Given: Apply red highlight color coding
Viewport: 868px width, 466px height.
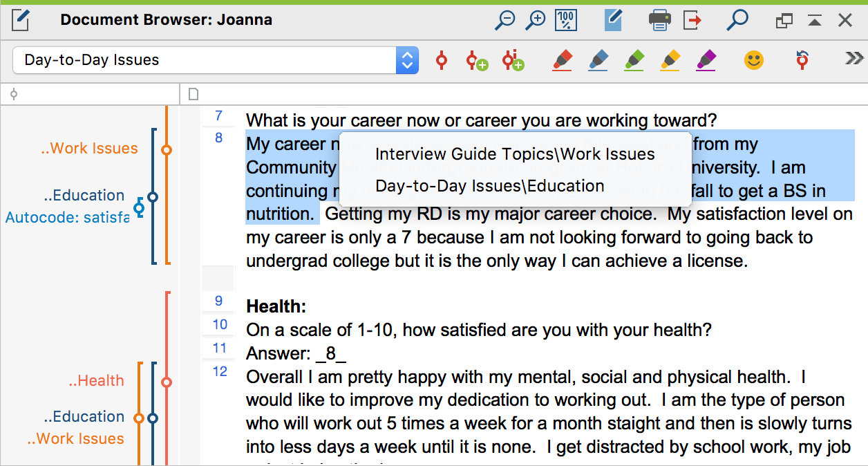Looking at the screenshot, I should point(563,60).
